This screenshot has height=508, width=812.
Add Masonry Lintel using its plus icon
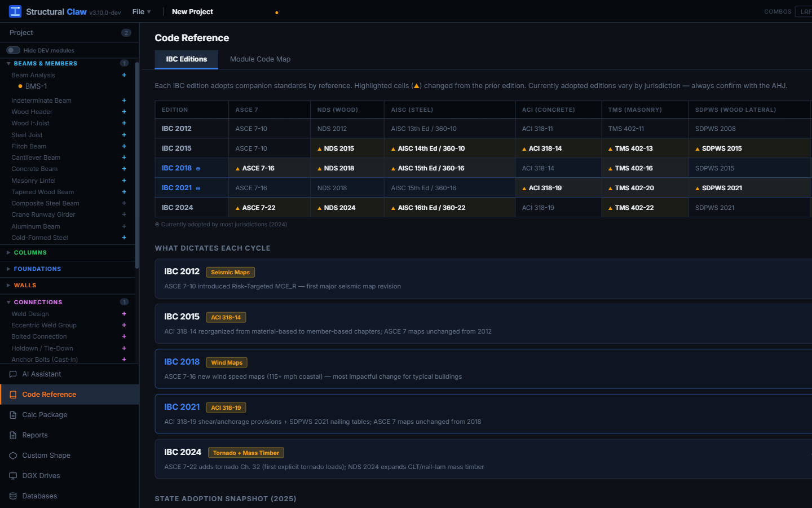pyautogui.click(x=124, y=181)
